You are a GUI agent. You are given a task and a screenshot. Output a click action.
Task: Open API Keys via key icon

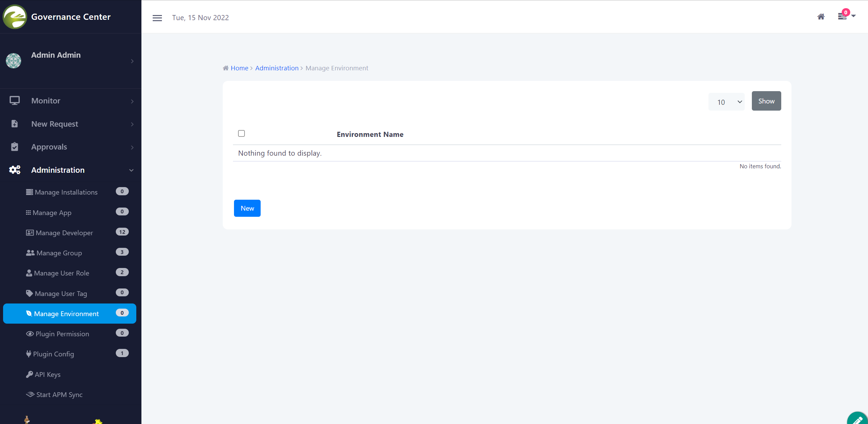point(29,374)
